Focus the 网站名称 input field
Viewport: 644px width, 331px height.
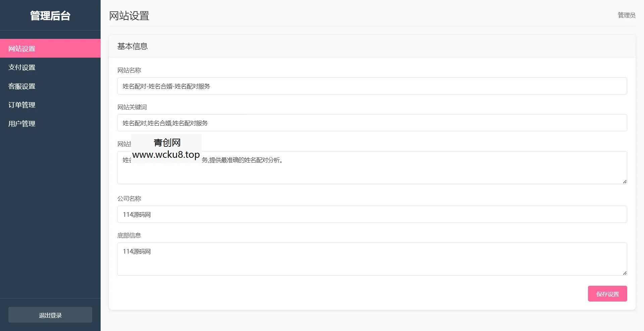[x=372, y=86]
